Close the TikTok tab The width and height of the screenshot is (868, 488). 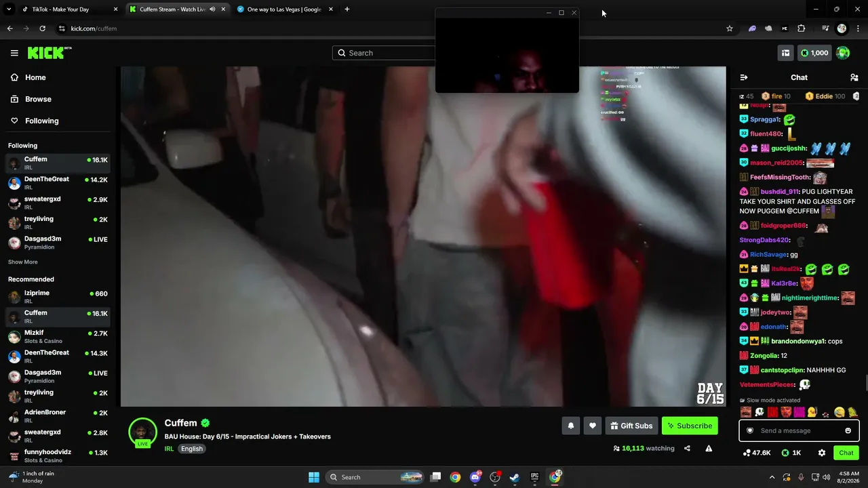pos(115,9)
